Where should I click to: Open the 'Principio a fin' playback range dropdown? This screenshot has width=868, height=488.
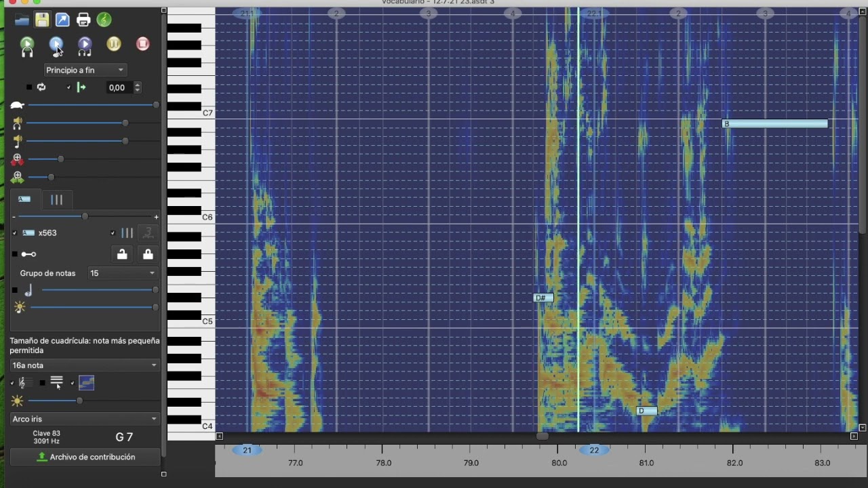(85, 70)
